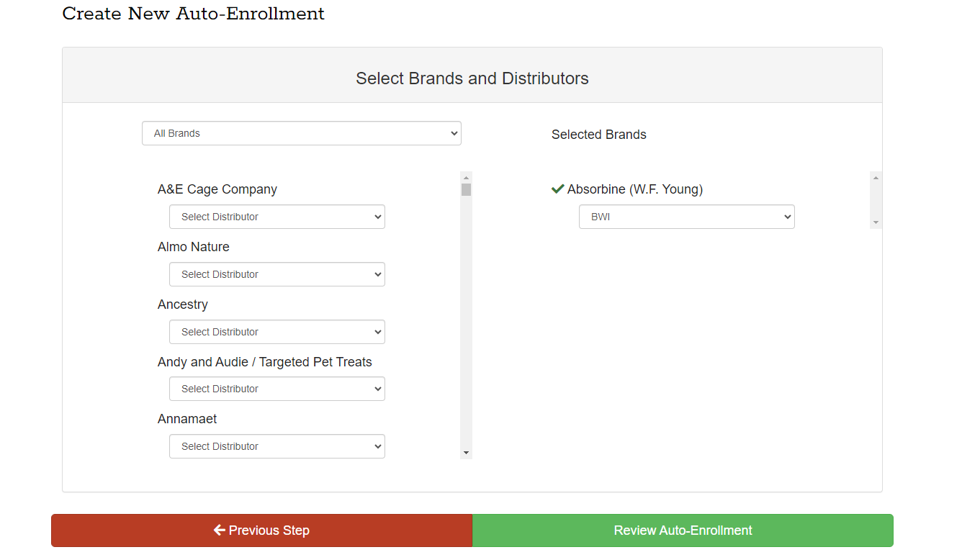Image resolution: width=980 pixels, height=560 pixels.
Task: Choose a distributor for Ancestry
Action: point(277,332)
